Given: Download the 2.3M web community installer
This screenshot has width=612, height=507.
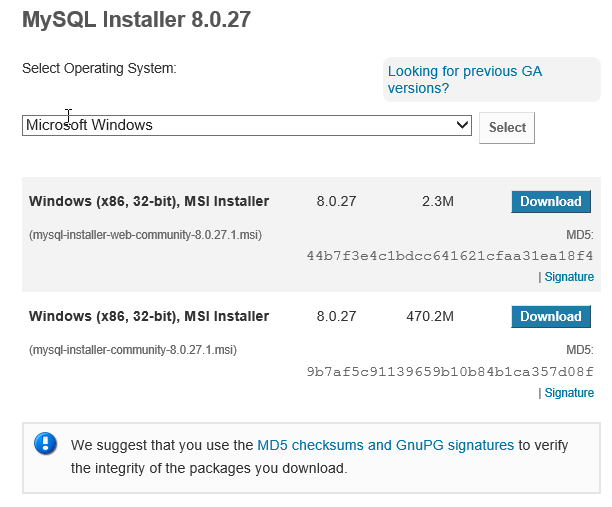Looking at the screenshot, I should click(551, 201).
